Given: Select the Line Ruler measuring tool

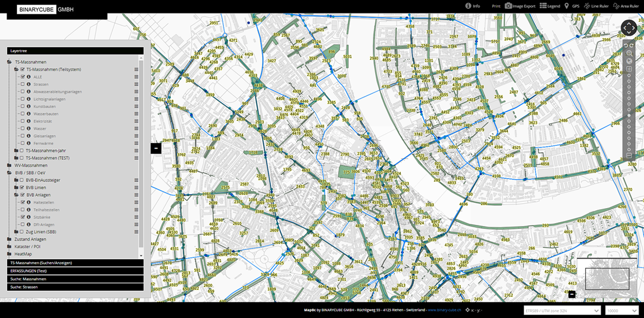Looking at the screenshot, I should (x=596, y=6).
